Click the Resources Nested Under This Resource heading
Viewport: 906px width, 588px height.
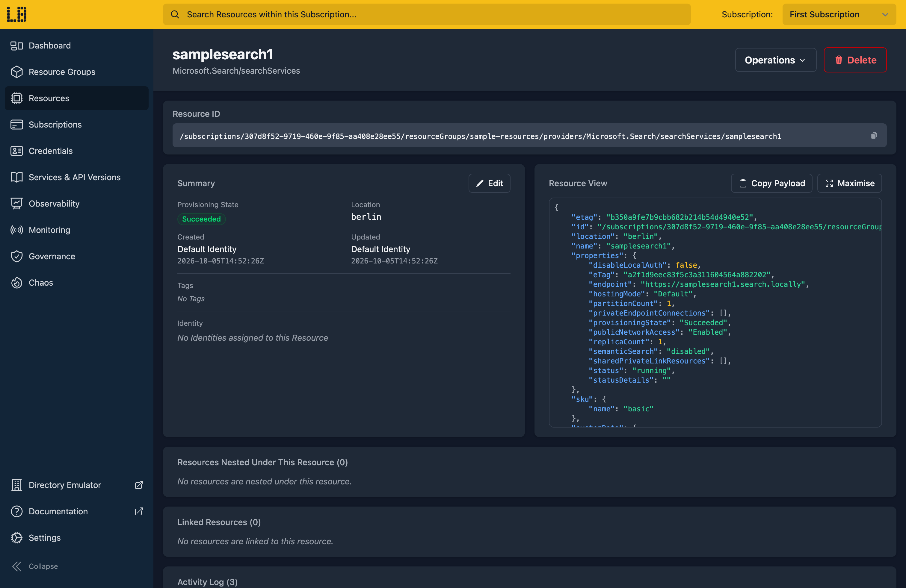(x=262, y=462)
